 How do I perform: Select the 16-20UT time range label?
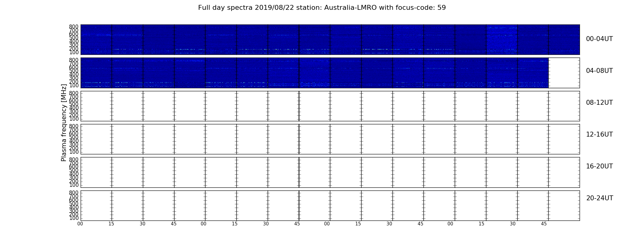point(599,166)
